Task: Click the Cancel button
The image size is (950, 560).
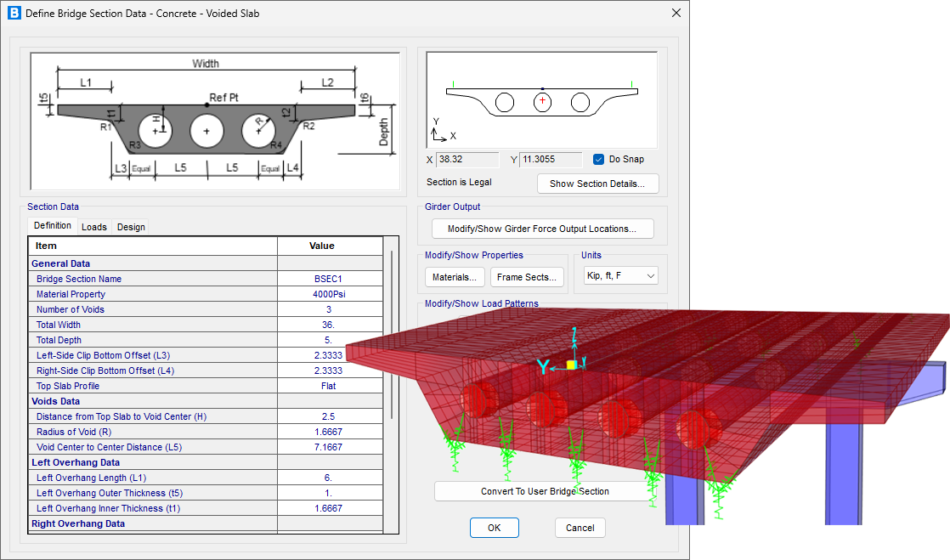Action: click(580, 528)
